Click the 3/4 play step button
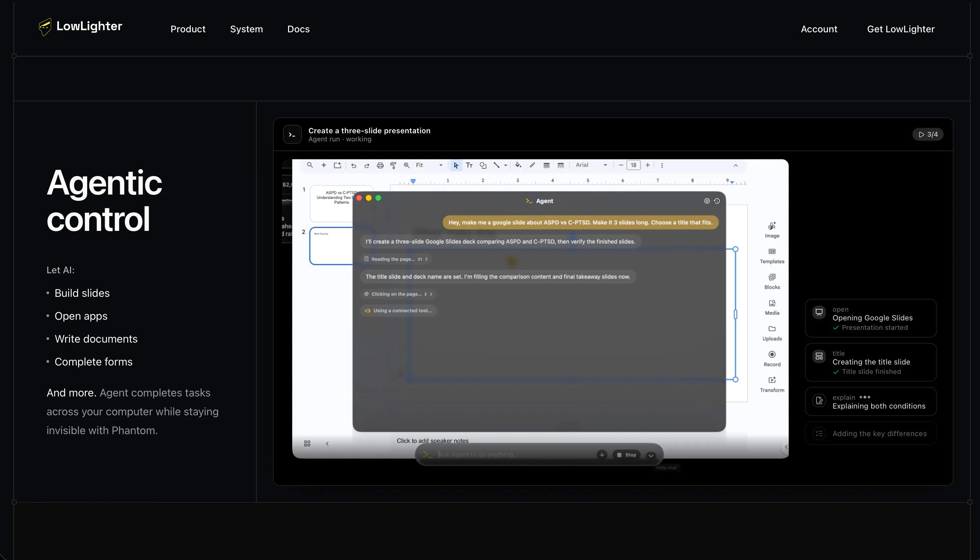 (928, 134)
